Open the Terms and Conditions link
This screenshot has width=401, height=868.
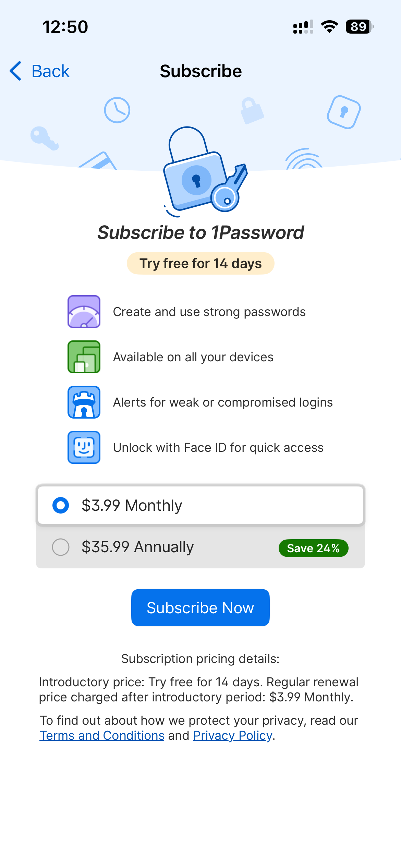click(102, 735)
